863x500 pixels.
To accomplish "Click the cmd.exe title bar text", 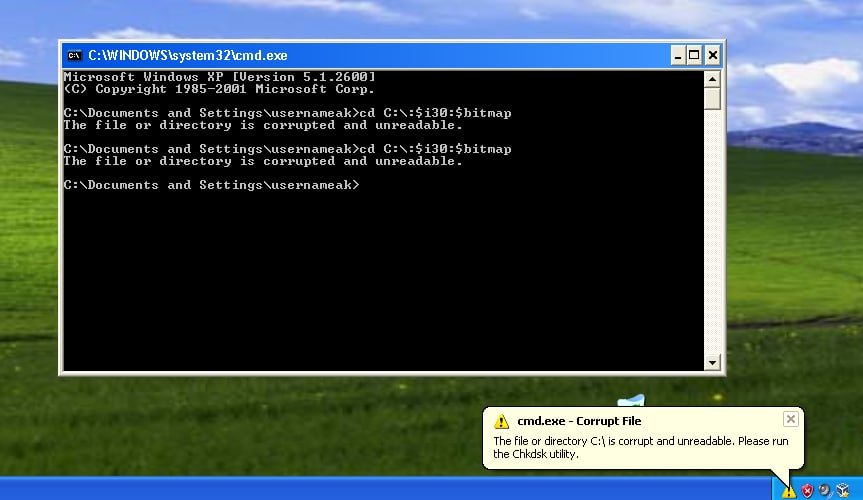I will [188, 56].
